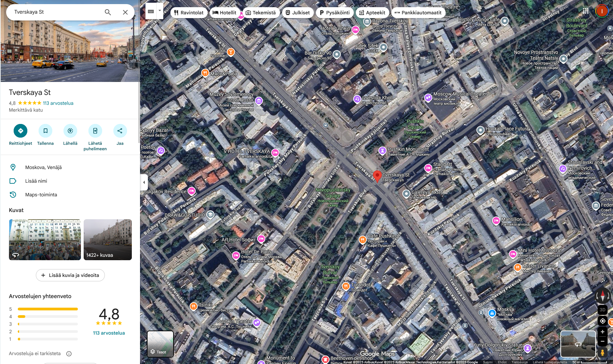
Task: Filter map by Julkiset
Action: pos(297,13)
